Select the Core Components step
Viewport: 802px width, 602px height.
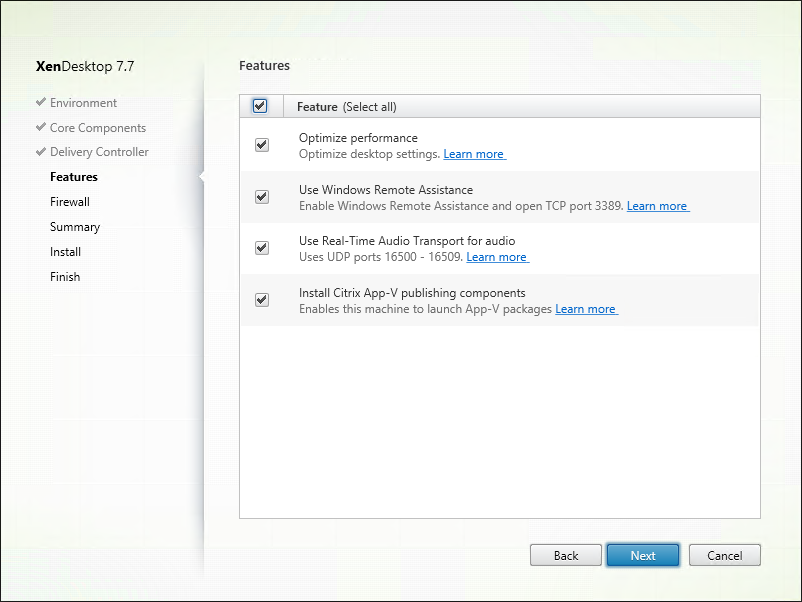[98, 128]
